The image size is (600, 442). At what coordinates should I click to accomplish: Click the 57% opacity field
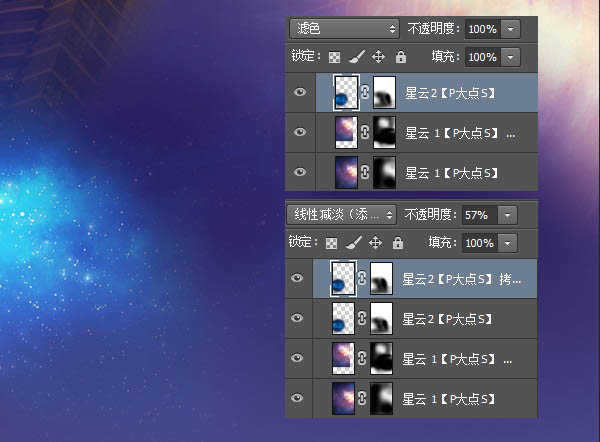[480, 215]
